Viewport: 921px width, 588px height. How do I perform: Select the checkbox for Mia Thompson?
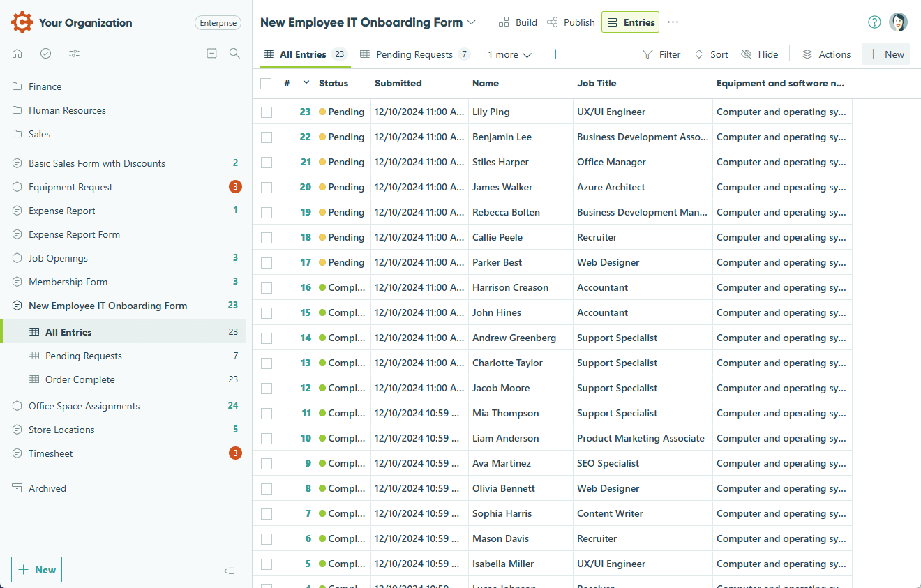tap(267, 414)
